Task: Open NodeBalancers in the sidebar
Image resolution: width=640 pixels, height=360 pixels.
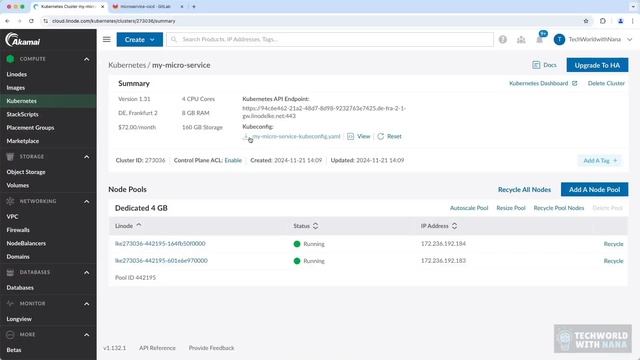Action: click(x=26, y=243)
